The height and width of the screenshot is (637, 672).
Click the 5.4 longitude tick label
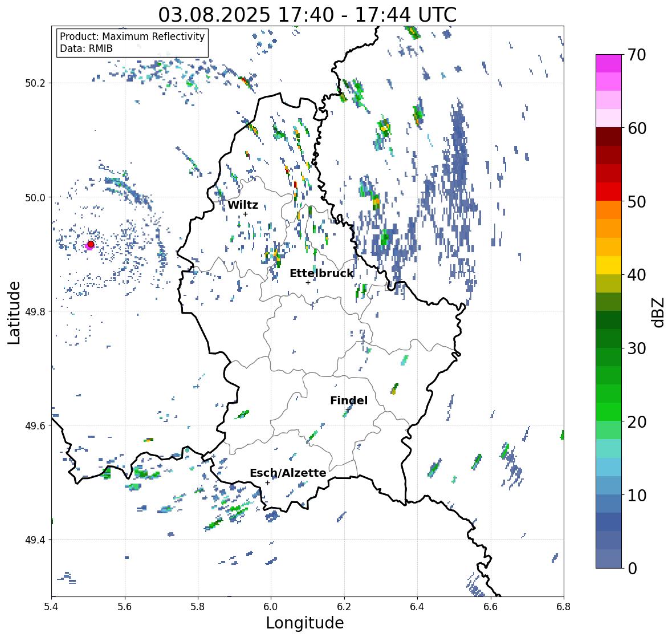tap(51, 606)
